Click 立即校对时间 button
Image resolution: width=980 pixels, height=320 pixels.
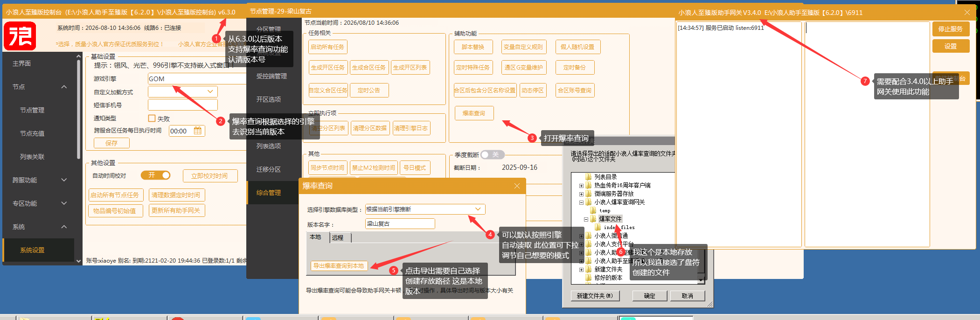point(210,176)
